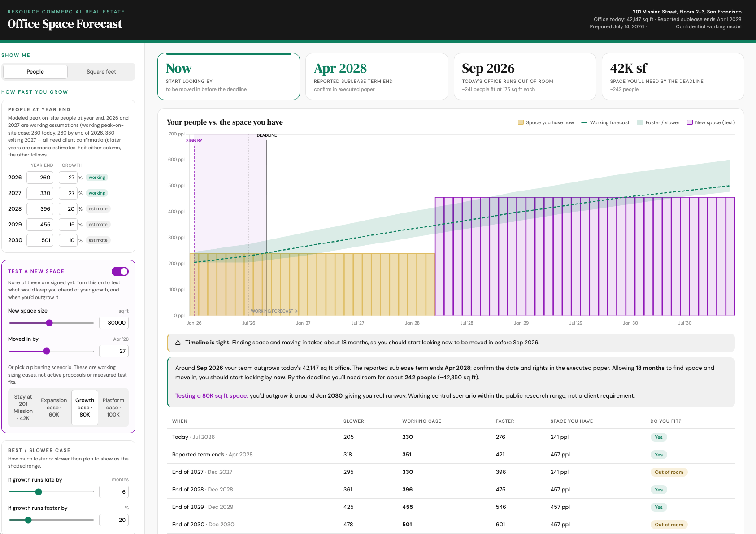Click the Moved in by value 27
Image resolution: width=756 pixels, height=534 pixels.
(114, 351)
